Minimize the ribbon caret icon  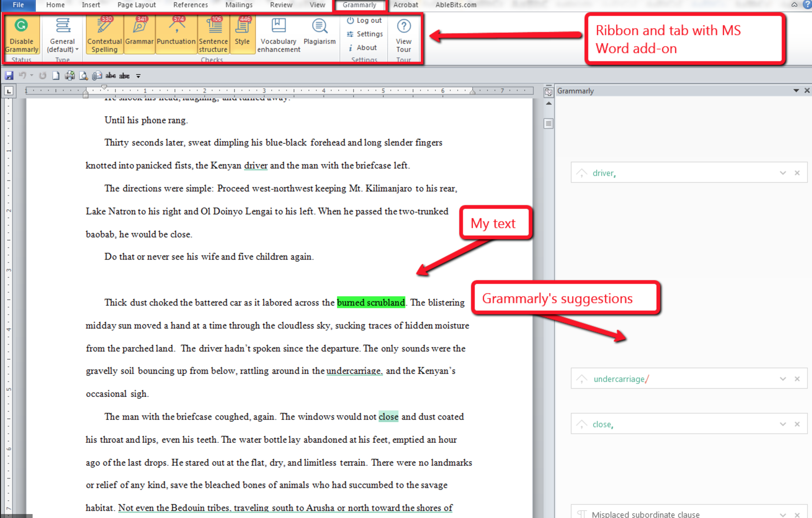pyautogui.click(x=794, y=5)
